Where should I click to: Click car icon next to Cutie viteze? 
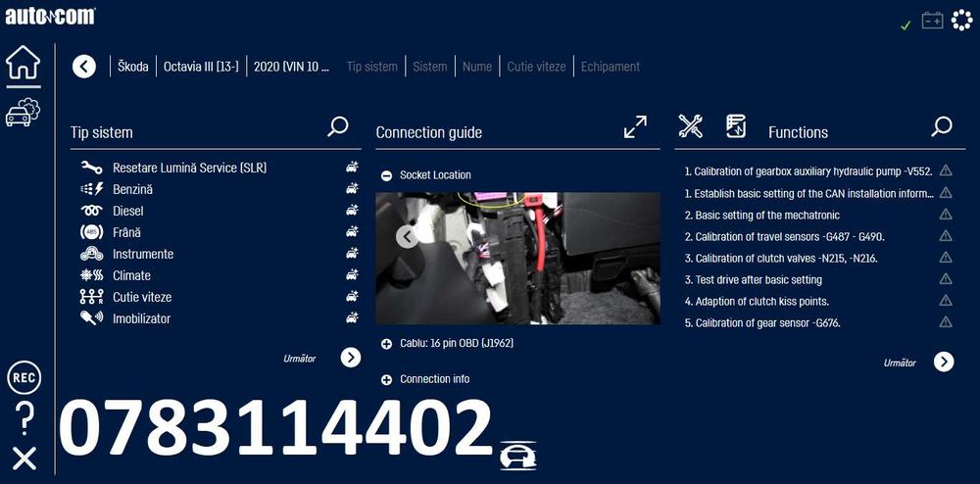coord(353,296)
